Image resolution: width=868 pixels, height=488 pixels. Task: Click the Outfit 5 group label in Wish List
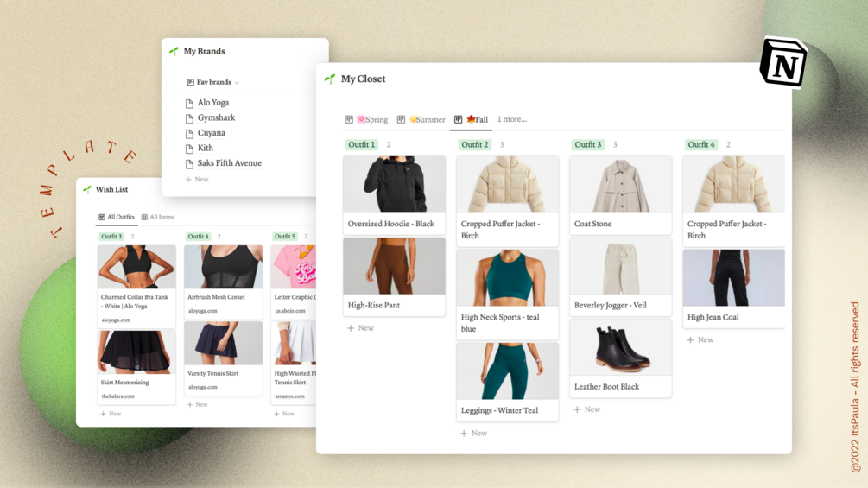coord(285,237)
